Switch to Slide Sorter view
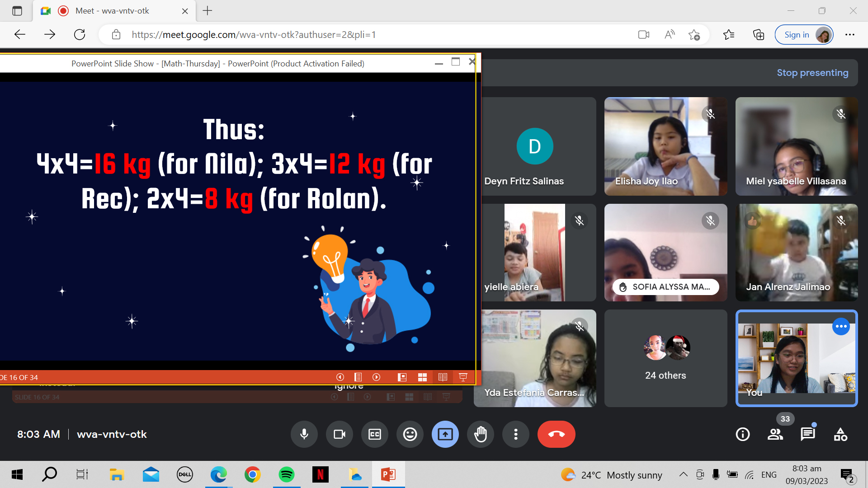The height and width of the screenshot is (488, 868). [x=422, y=377]
